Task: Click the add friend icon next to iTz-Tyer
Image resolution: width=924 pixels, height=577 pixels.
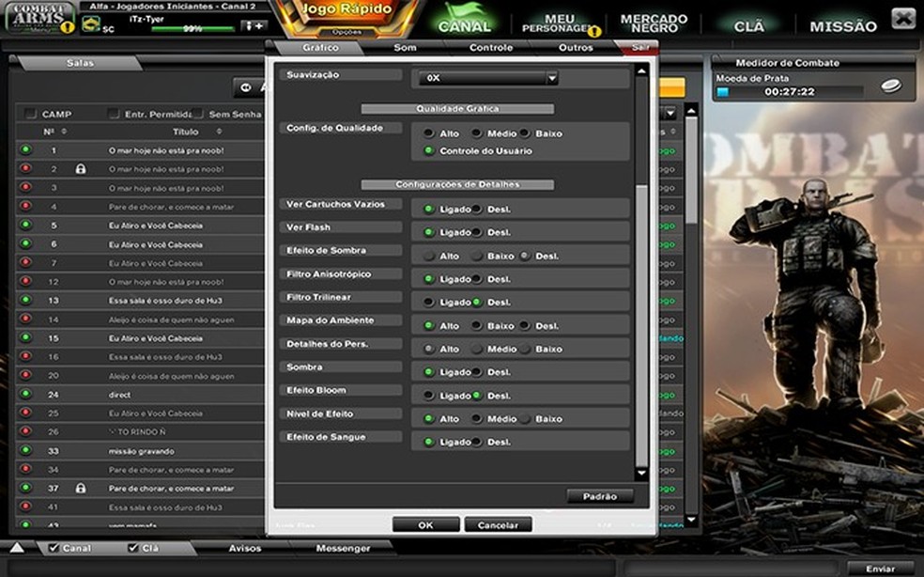Action: tap(255, 26)
